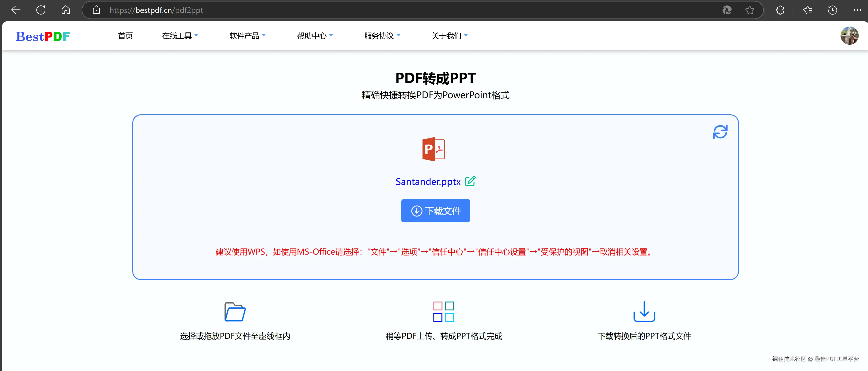868x371 pixels.
Task: Click the browser back navigation arrow
Action: click(15, 10)
